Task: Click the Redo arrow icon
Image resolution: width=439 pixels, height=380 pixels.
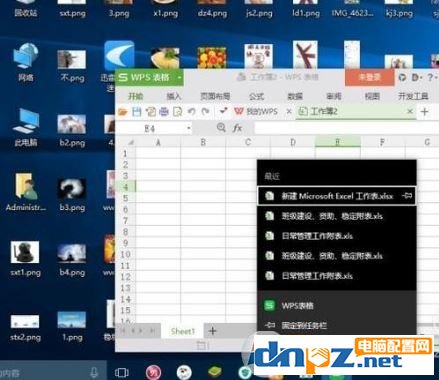Action: click(x=205, y=111)
